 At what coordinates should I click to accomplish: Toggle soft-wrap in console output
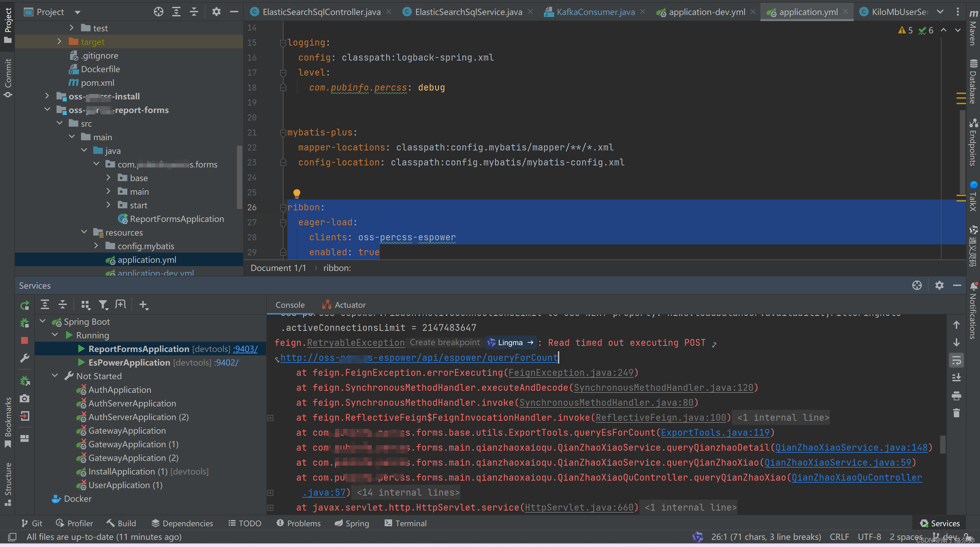coord(957,360)
